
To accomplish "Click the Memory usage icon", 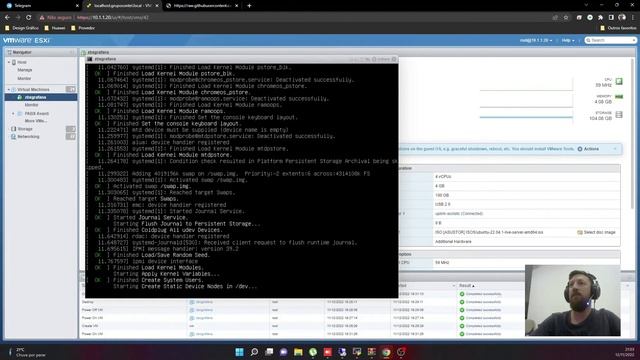I will (619, 97).
